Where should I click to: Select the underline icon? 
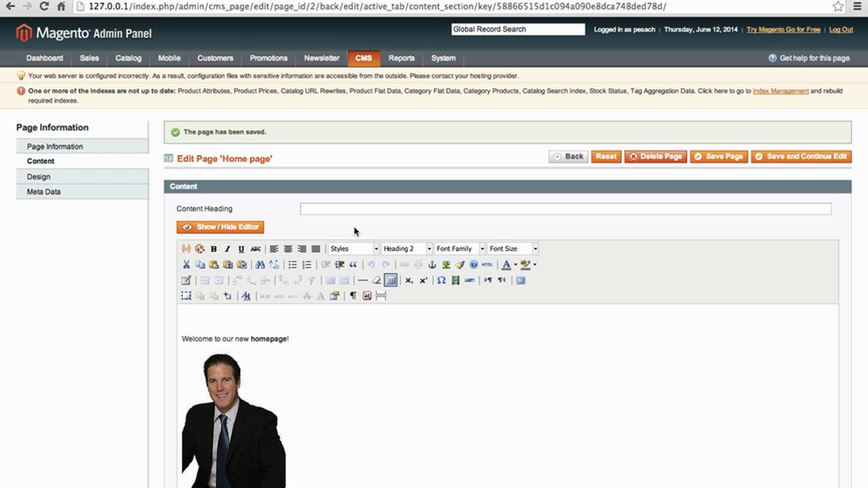[x=241, y=248]
